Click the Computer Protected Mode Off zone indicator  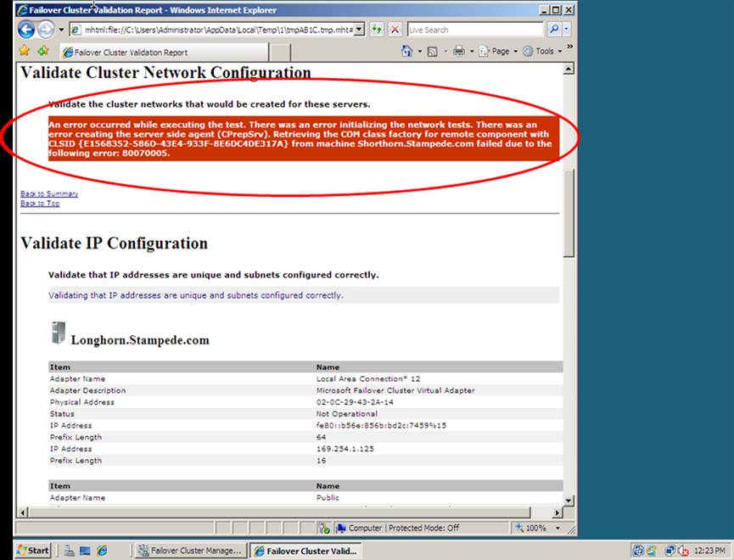click(399, 528)
